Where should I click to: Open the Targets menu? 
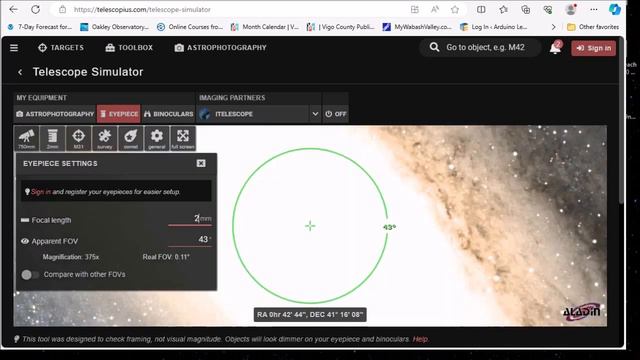click(x=60, y=48)
